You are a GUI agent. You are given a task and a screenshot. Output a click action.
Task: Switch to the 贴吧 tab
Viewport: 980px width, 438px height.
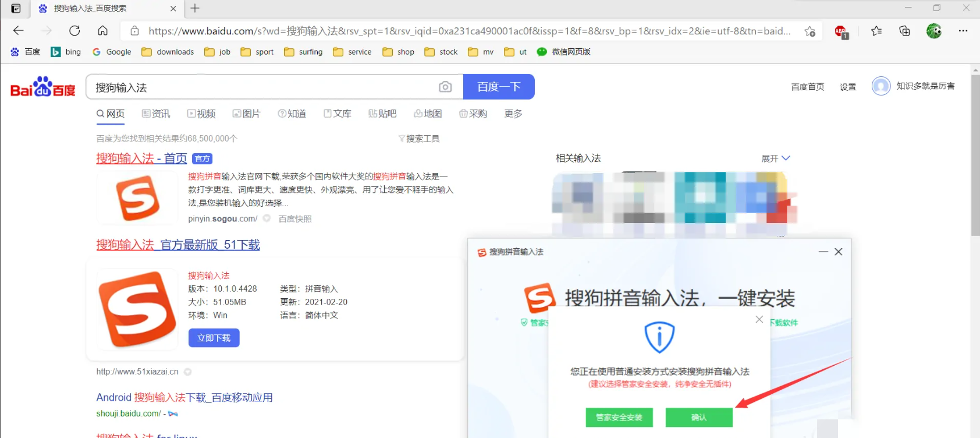point(382,114)
